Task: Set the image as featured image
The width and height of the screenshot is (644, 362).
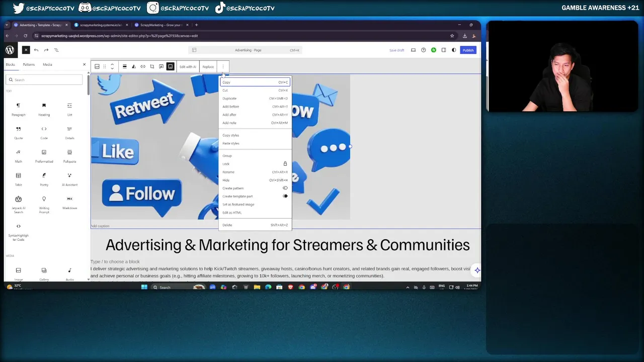Action: [255, 204]
